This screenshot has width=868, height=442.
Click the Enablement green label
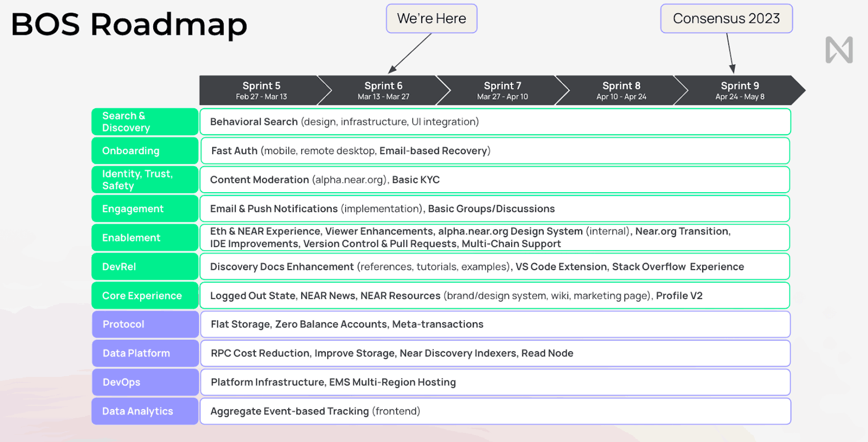coord(145,238)
